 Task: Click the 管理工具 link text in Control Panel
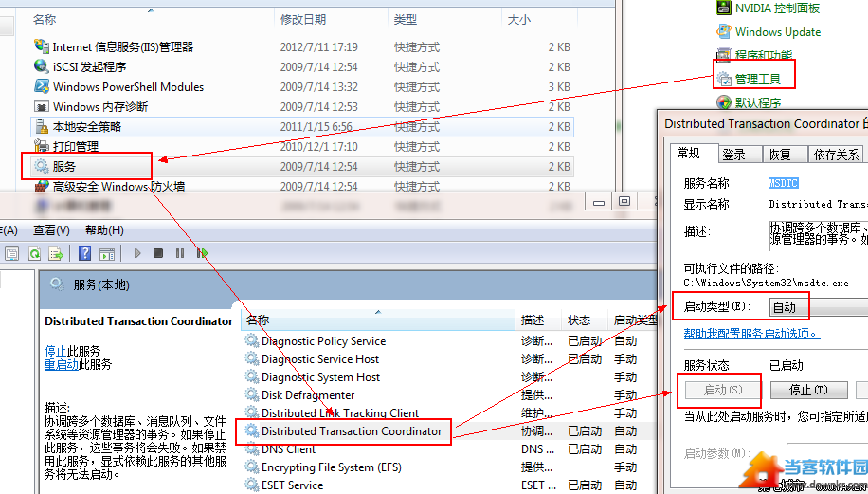(758, 80)
